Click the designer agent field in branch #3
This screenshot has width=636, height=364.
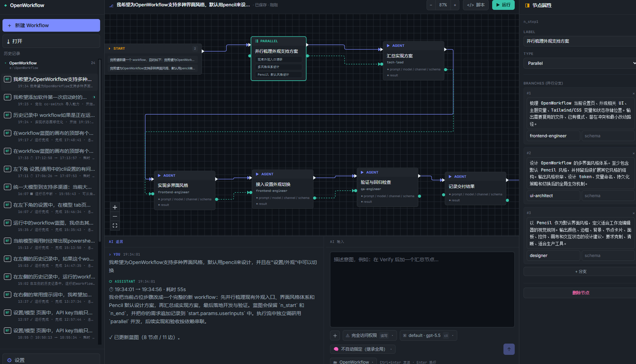tap(553, 255)
